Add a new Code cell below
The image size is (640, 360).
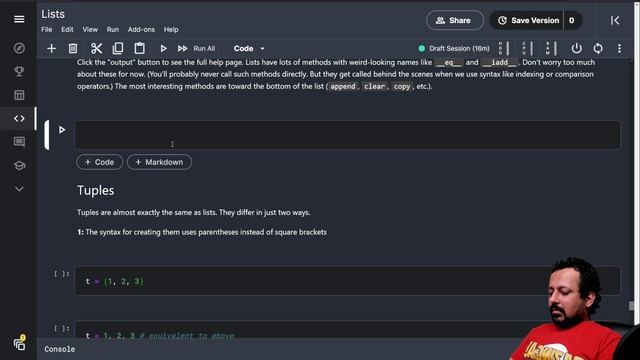point(100,162)
